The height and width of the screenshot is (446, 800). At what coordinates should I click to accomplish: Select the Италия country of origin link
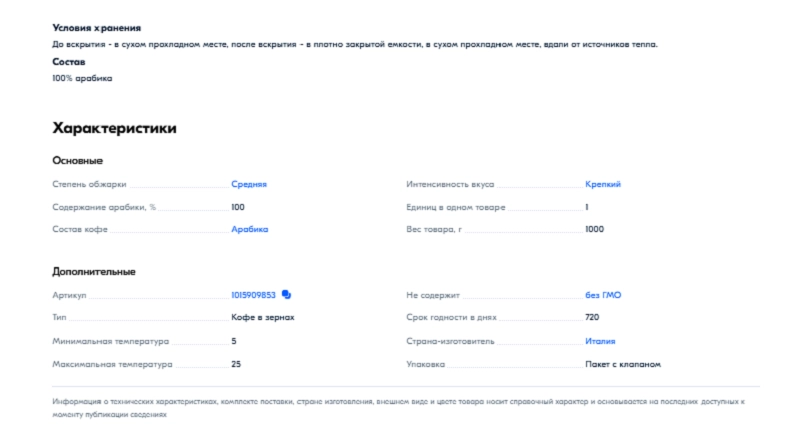(601, 341)
